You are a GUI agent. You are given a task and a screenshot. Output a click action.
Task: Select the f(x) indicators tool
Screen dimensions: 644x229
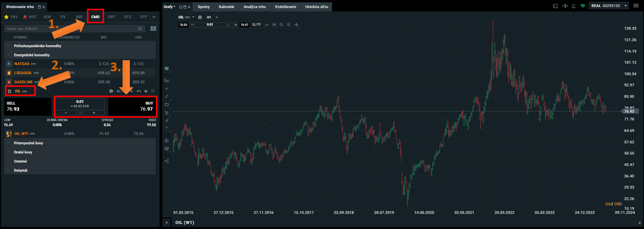click(x=167, y=81)
